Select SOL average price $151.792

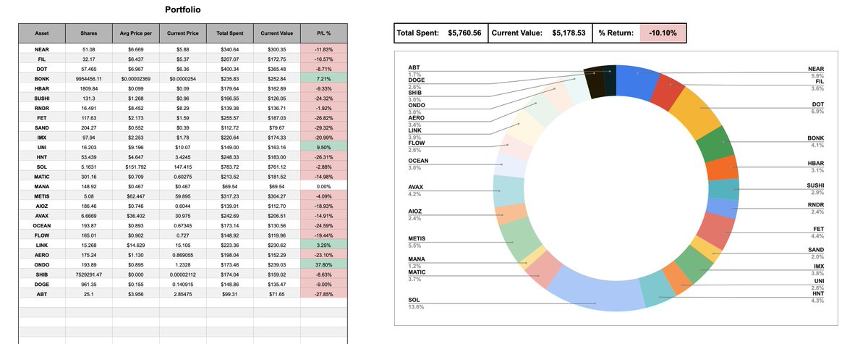(136, 166)
